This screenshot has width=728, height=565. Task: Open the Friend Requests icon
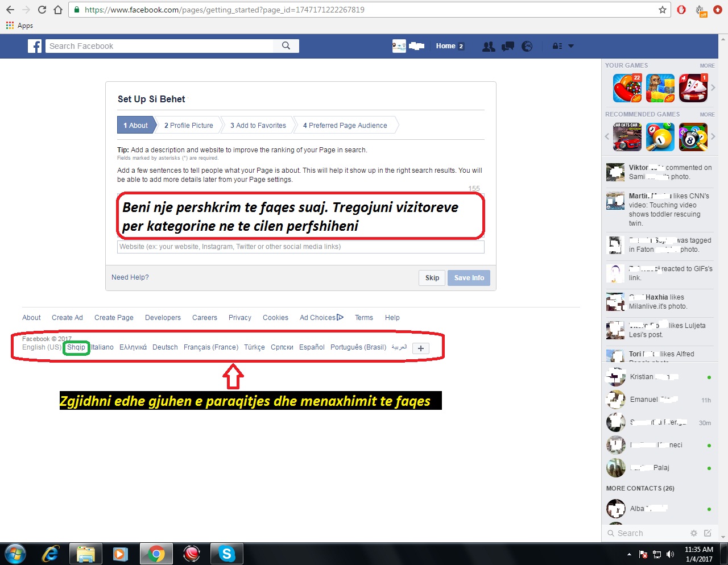(x=489, y=47)
